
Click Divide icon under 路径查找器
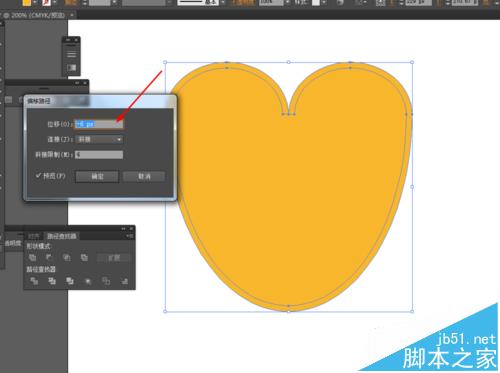(34, 281)
